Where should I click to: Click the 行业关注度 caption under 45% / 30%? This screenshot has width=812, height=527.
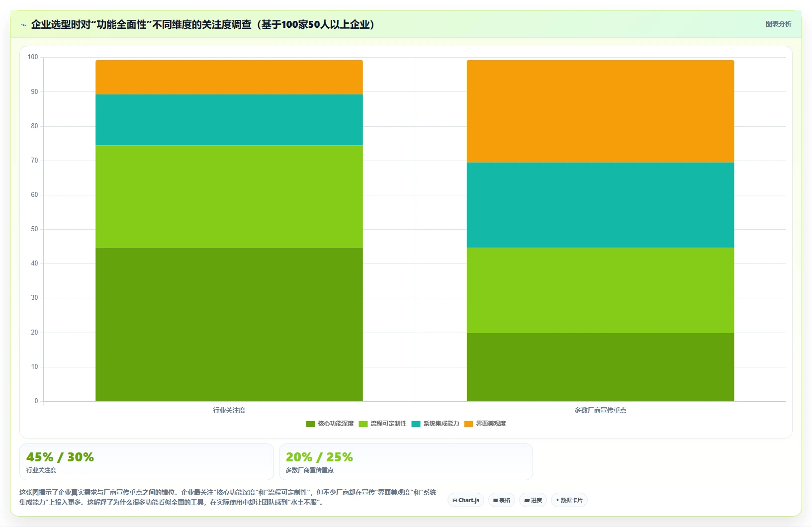(x=41, y=470)
